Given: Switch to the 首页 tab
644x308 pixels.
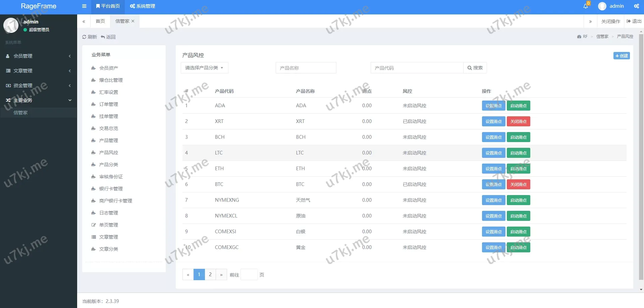Looking at the screenshot, I should point(100,21).
